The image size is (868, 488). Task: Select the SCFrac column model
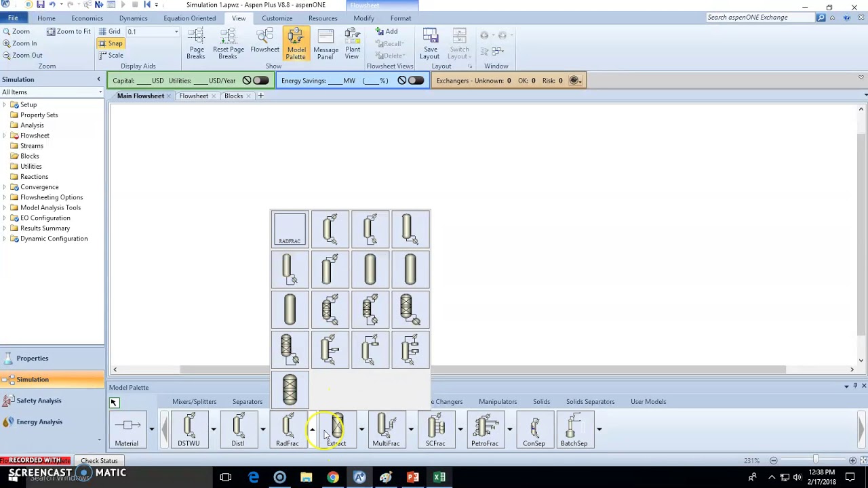click(435, 430)
